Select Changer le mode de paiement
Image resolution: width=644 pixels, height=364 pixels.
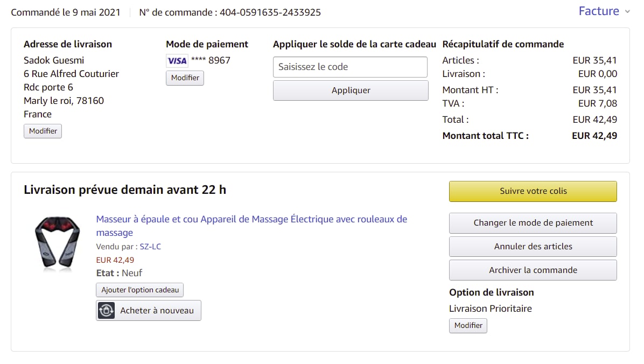[533, 223]
